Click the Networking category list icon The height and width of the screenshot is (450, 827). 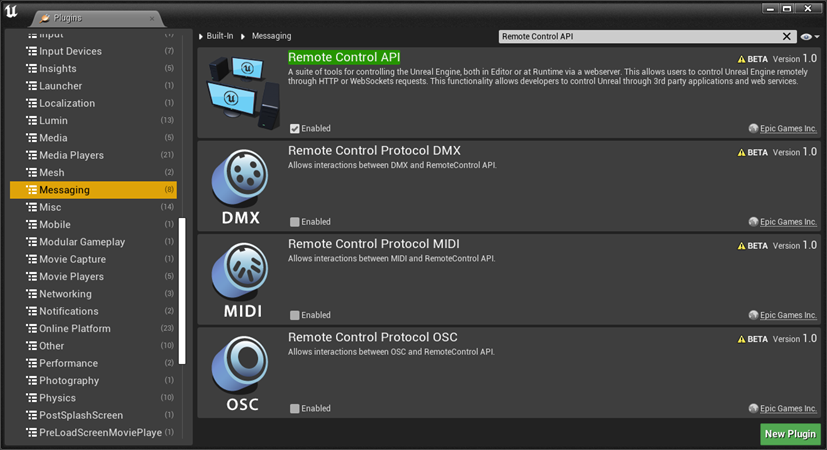(x=32, y=294)
